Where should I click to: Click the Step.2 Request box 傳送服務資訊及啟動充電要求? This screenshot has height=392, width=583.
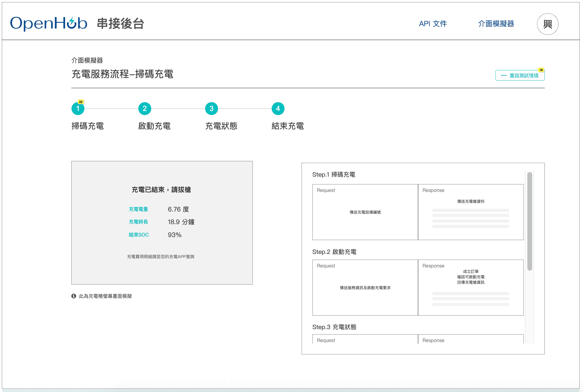[x=365, y=288]
